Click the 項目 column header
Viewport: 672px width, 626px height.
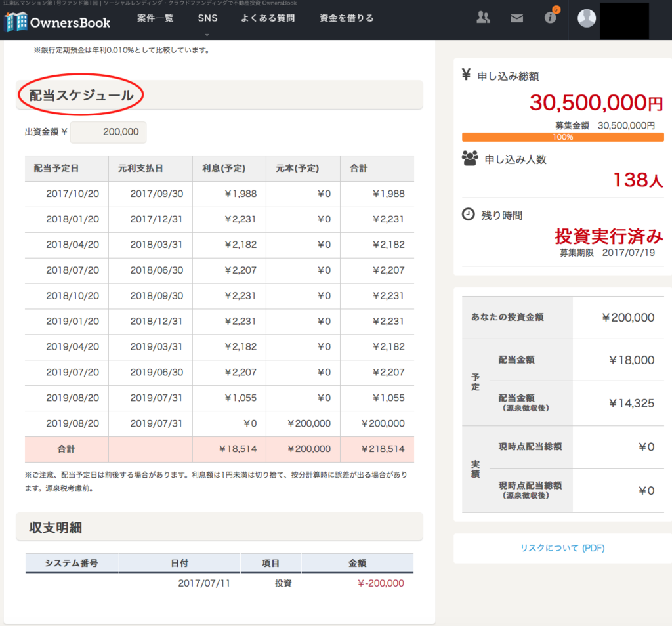(270, 563)
